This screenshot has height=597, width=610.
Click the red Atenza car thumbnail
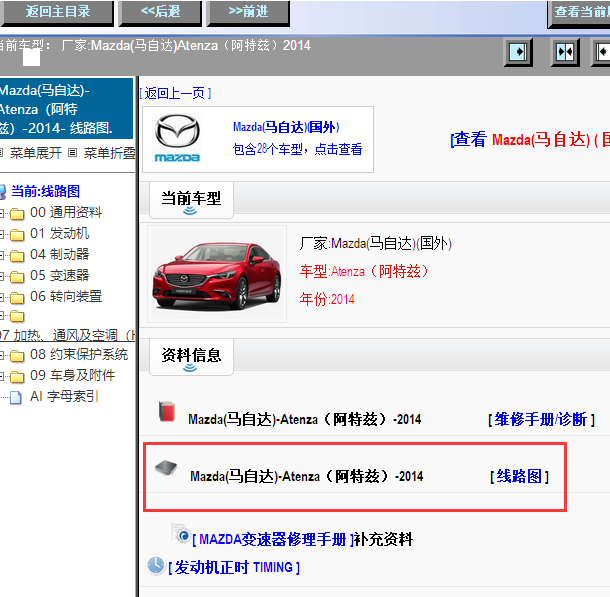tap(217, 274)
